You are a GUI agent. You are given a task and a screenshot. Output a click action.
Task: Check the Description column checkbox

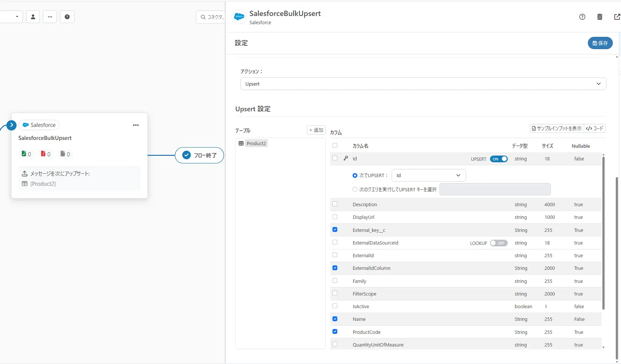[335, 204]
